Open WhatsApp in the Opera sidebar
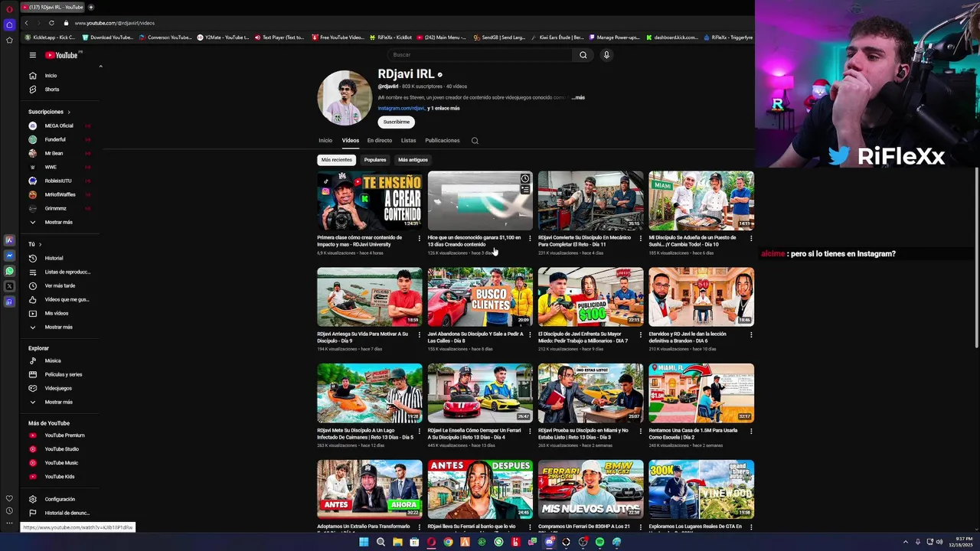 pyautogui.click(x=9, y=271)
